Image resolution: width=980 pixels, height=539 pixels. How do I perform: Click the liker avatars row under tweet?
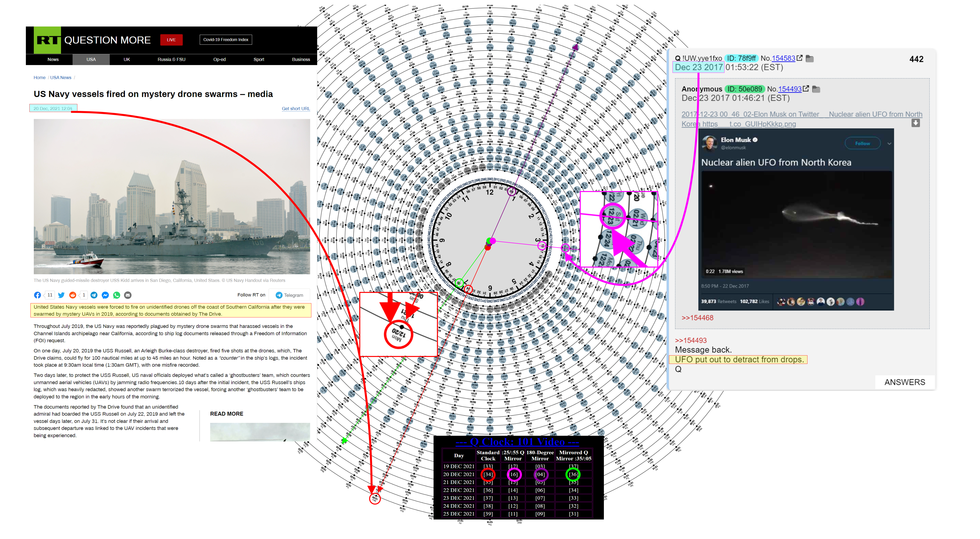(821, 302)
